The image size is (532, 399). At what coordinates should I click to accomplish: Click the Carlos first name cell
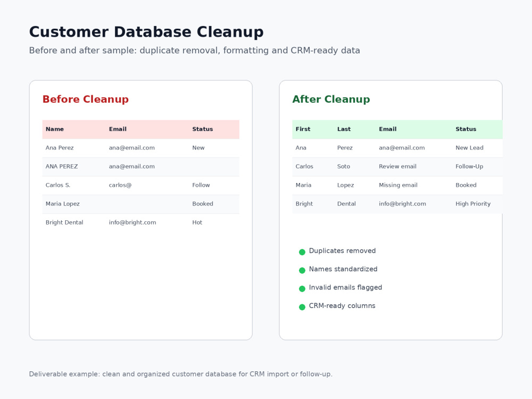pos(304,166)
